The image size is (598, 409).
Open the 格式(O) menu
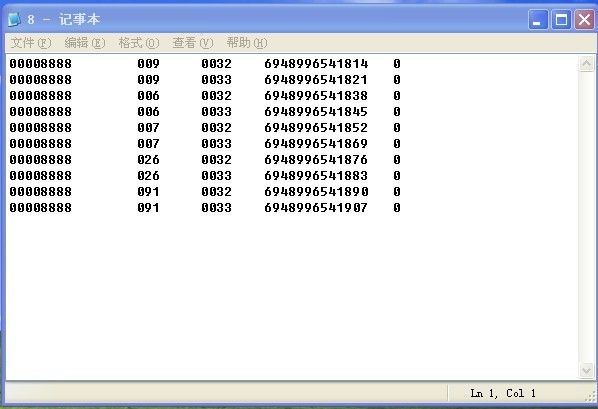pos(139,43)
